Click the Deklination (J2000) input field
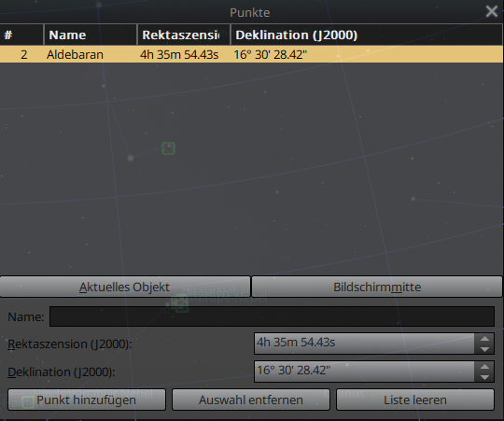This screenshot has width=504, height=421. [x=364, y=372]
